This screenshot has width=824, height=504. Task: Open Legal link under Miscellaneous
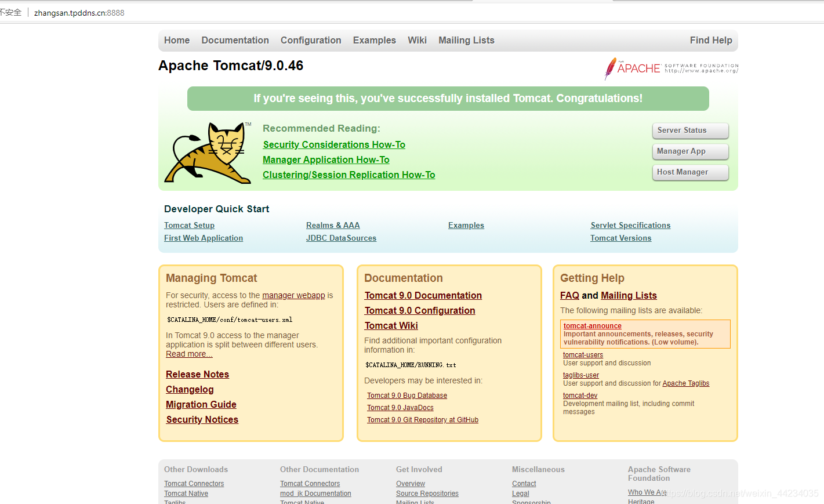(521, 494)
